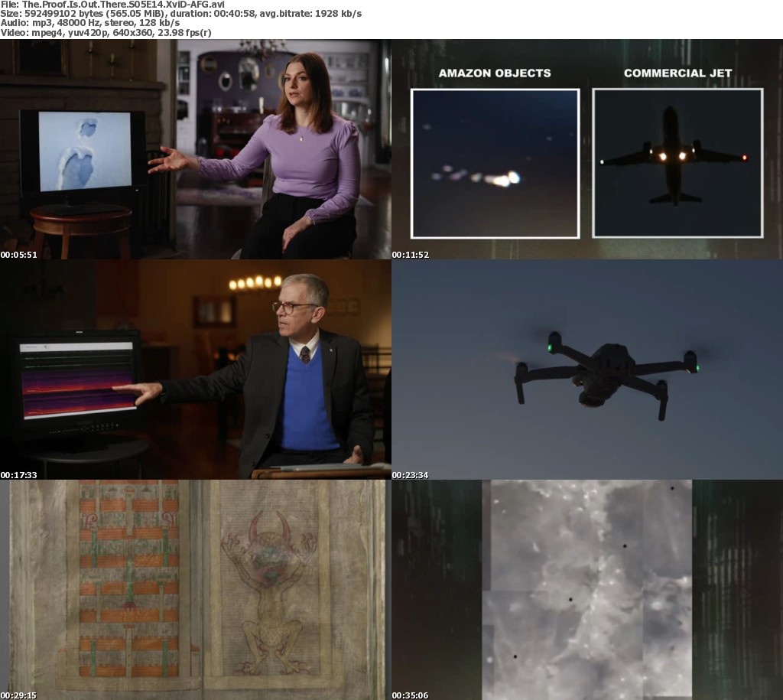Click the flying drone thumbnail

tap(586, 370)
